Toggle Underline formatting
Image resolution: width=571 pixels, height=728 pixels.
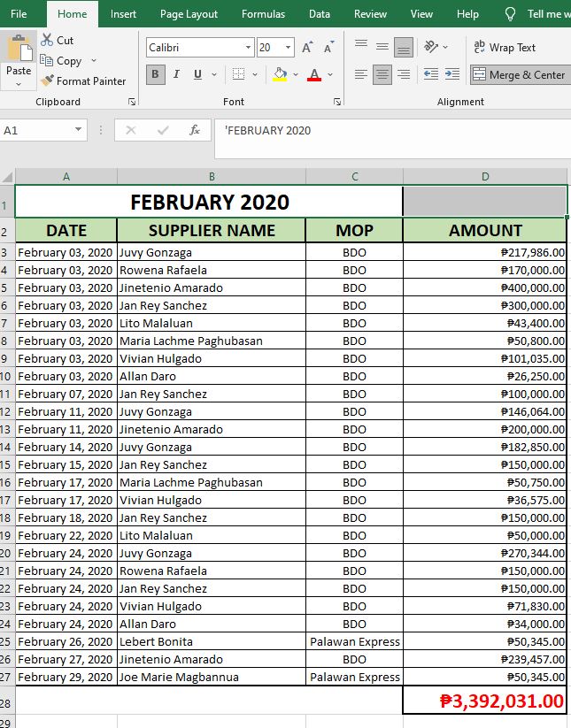tap(198, 74)
